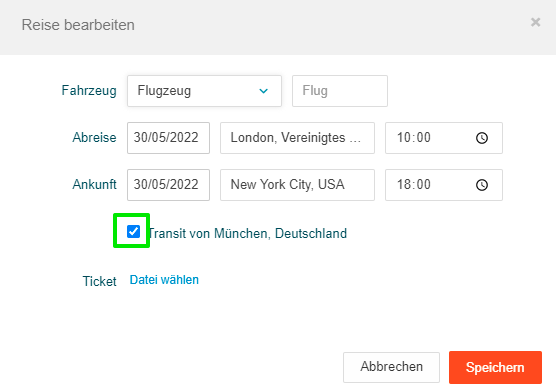Click the 10:00 departure time field
556x391 pixels.
tap(444, 138)
